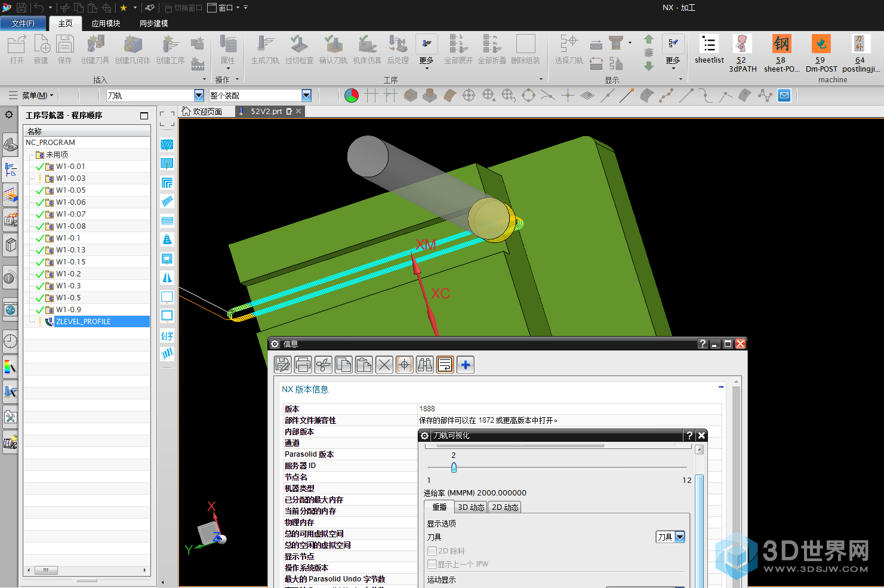Toggle the 2D 除料 checkbox

432,551
